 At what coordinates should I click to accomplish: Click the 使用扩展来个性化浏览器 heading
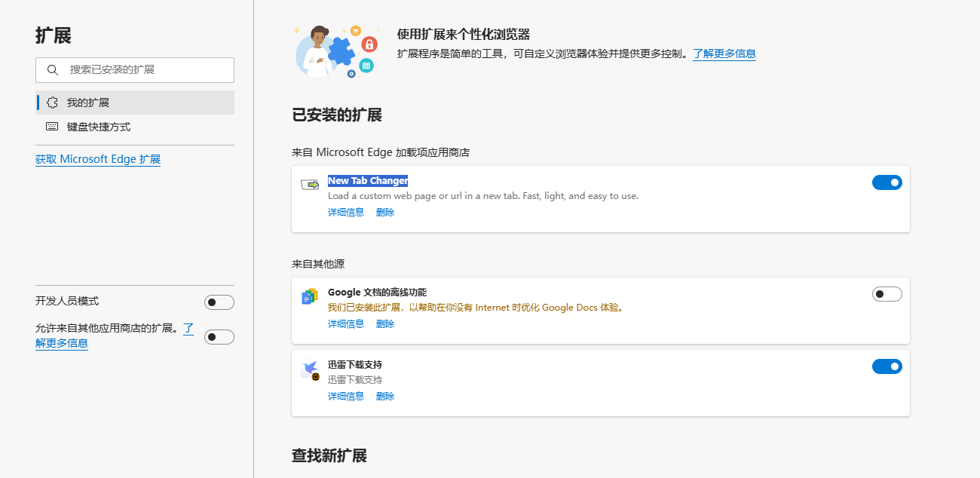[x=464, y=34]
